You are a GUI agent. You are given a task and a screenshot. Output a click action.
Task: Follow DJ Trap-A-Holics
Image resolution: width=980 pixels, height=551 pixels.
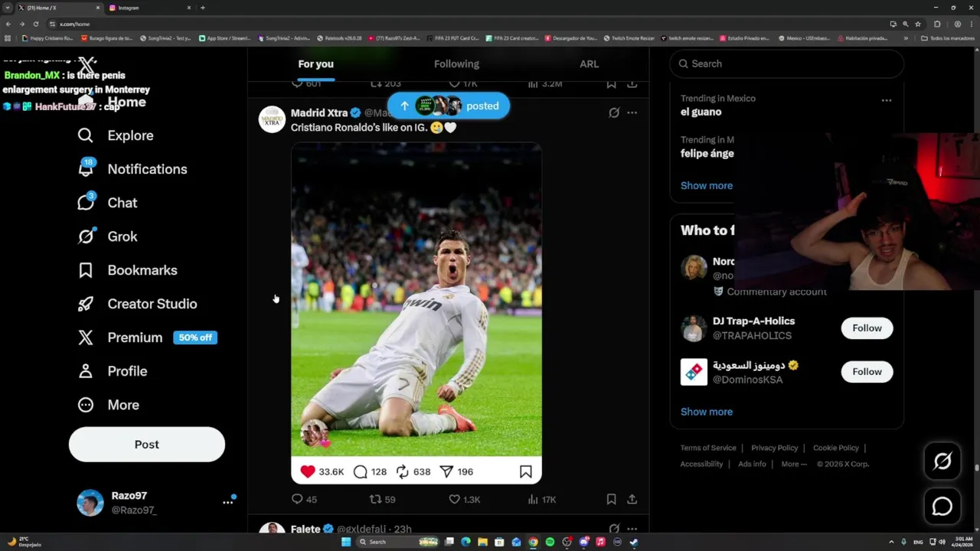pyautogui.click(x=867, y=328)
